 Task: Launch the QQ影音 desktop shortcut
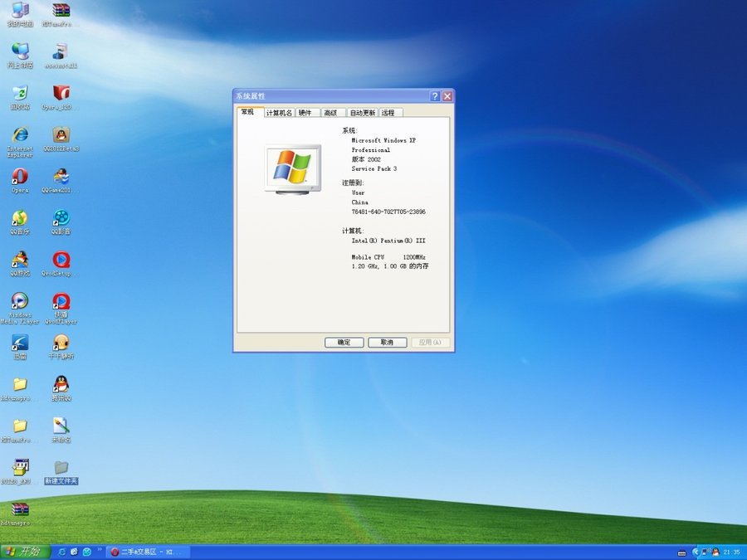(61, 218)
